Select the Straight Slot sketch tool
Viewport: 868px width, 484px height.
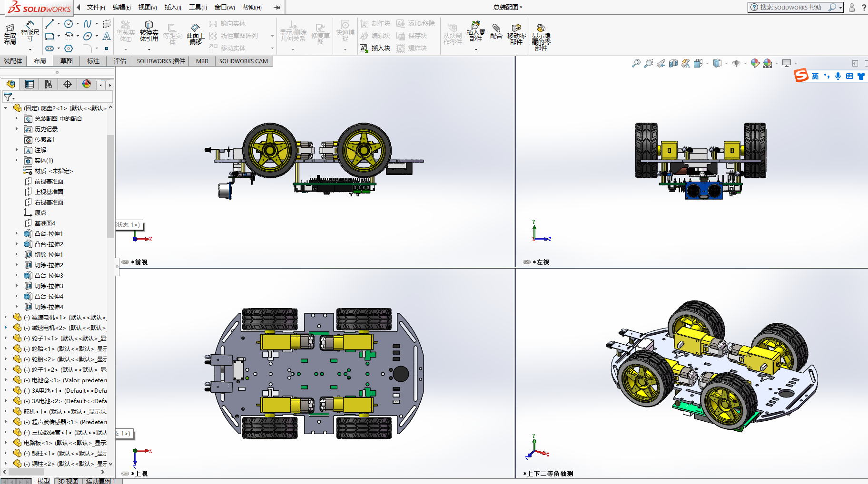[49, 48]
